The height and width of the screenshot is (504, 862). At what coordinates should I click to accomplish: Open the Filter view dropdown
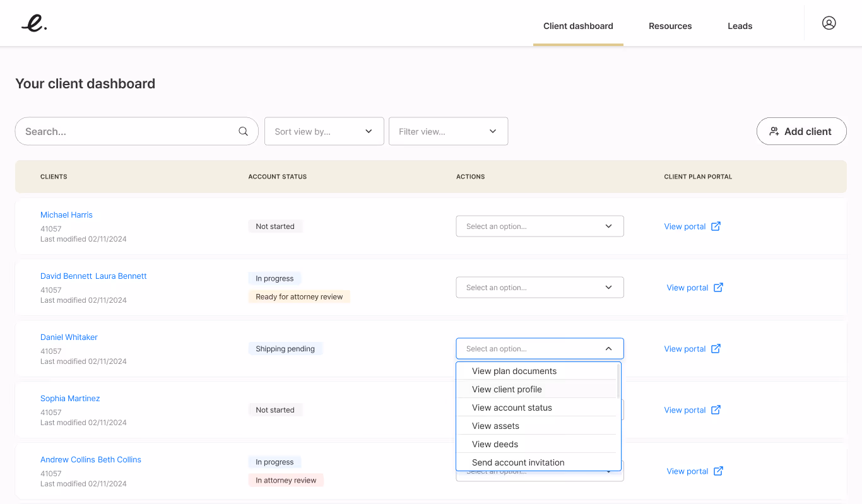448,131
